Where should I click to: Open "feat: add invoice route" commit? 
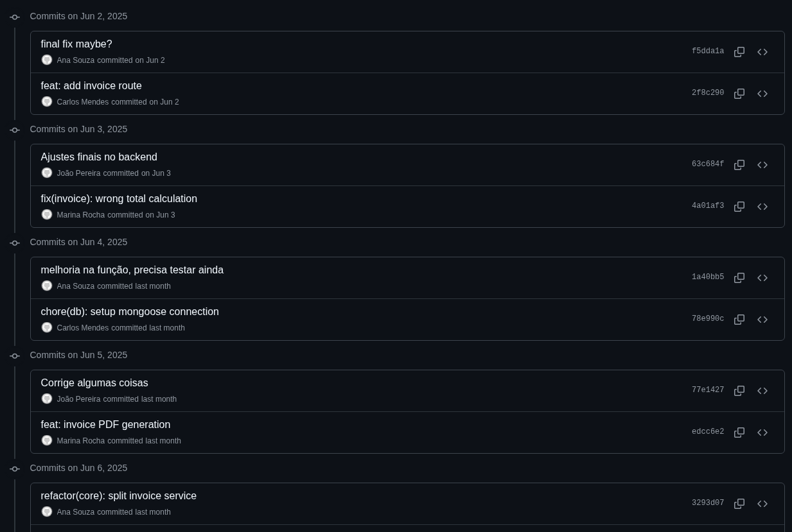[x=91, y=86]
